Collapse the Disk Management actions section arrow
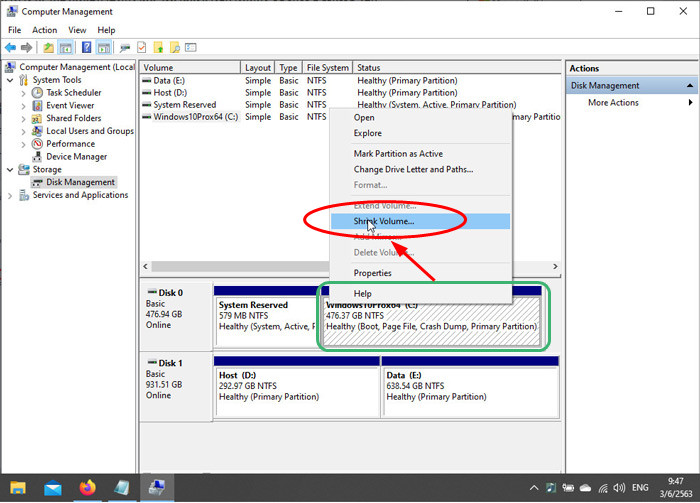The height and width of the screenshot is (503, 700). click(690, 85)
